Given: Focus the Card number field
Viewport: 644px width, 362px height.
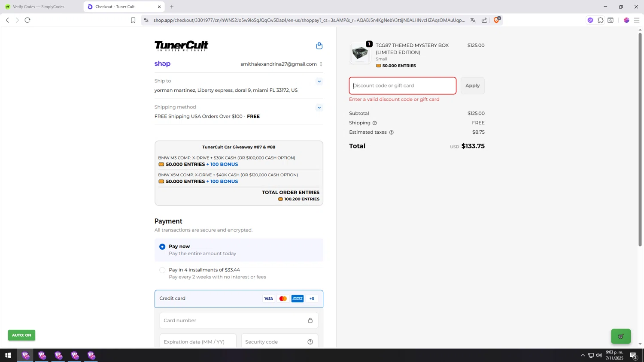Looking at the screenshot, I should [234, 320].
